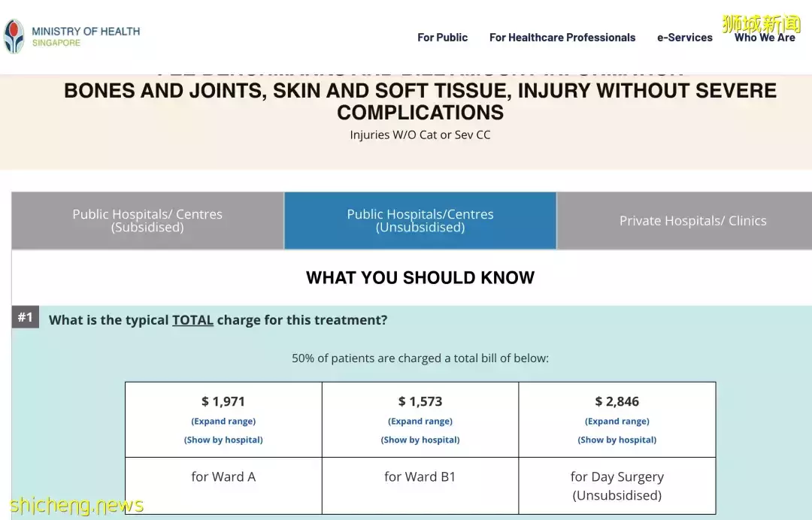Show by hospital for Ward B1
This screenshot has height=520, width=812.
pyautogui.click(x=420, y=440)
